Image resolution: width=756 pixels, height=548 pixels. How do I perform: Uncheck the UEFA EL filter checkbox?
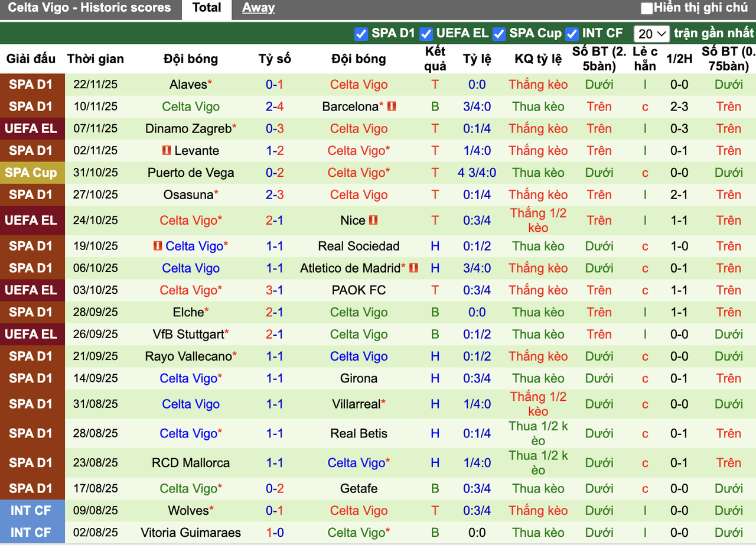(x=426, y=34)
